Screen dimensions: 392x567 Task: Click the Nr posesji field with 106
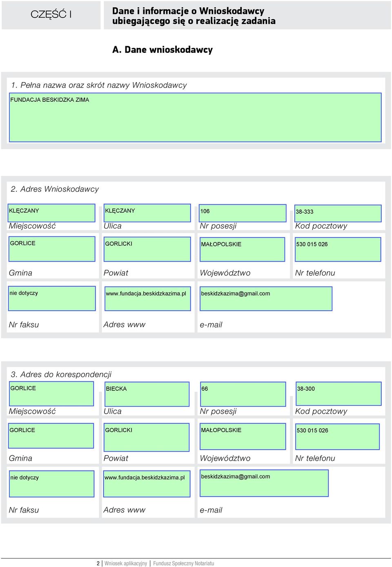click(x=243, y=213)
